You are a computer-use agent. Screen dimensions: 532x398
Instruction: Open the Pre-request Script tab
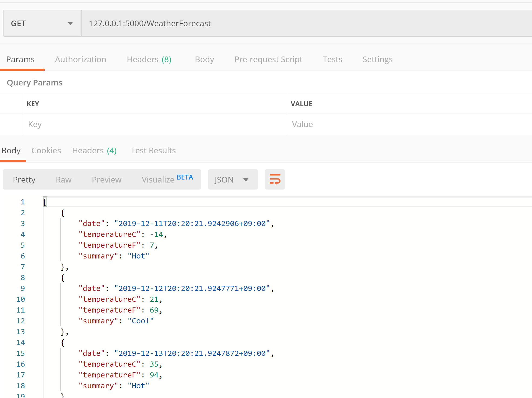pos(268,59)
